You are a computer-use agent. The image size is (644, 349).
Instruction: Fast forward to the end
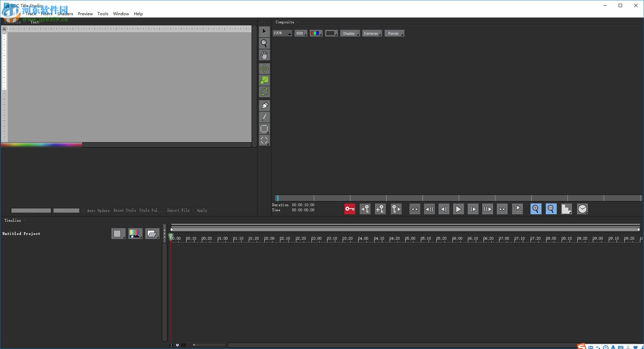(502, 209)
